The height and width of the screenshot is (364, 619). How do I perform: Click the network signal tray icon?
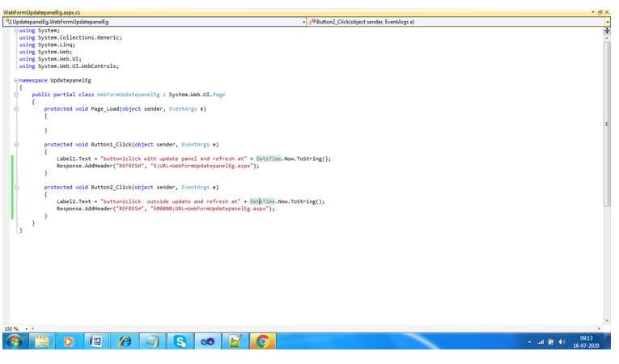click(x=541, y=342)
